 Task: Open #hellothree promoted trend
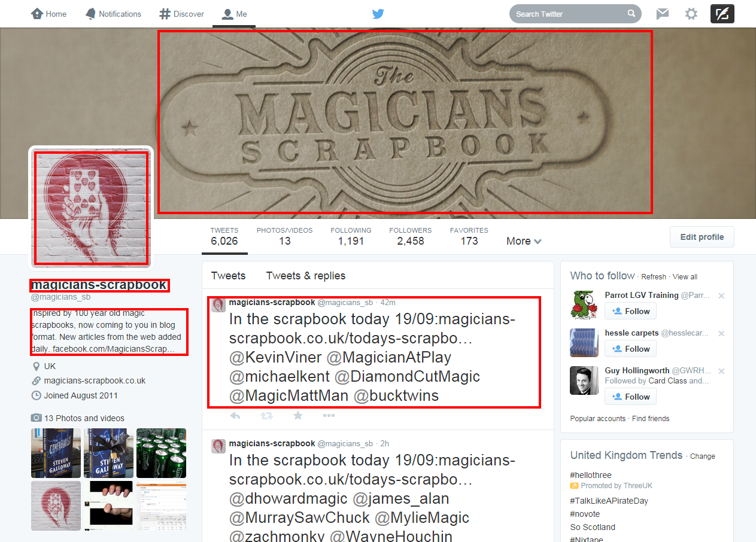pos(591,475)
